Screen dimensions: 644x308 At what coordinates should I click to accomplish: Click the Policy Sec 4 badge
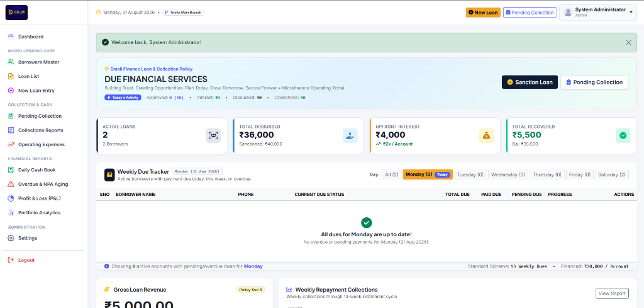pos(250,290)
